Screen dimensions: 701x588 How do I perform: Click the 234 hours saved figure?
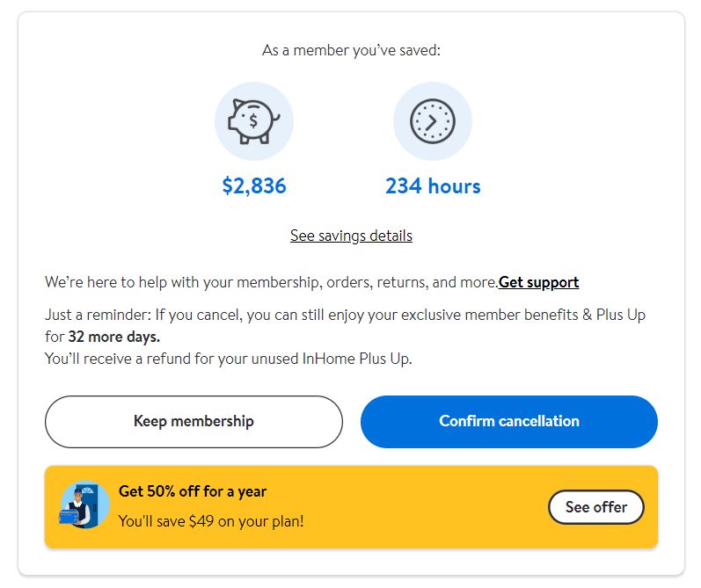pos(433,186)
